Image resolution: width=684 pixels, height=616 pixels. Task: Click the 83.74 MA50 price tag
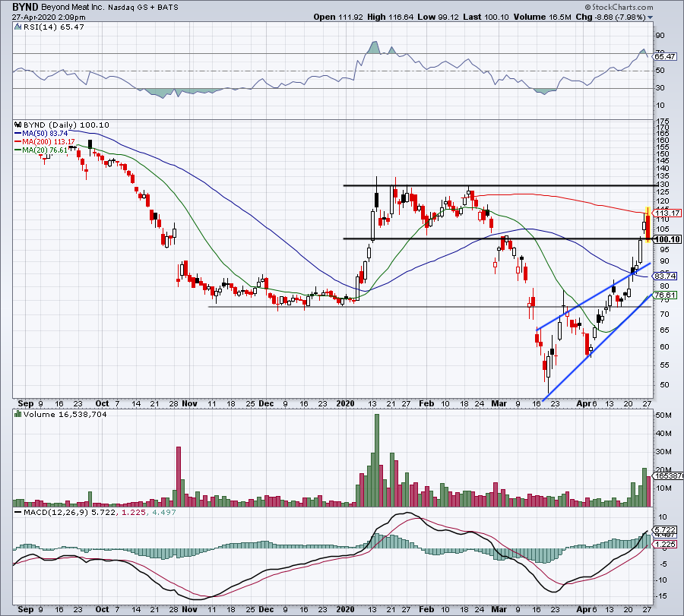(x=665, y=276)
